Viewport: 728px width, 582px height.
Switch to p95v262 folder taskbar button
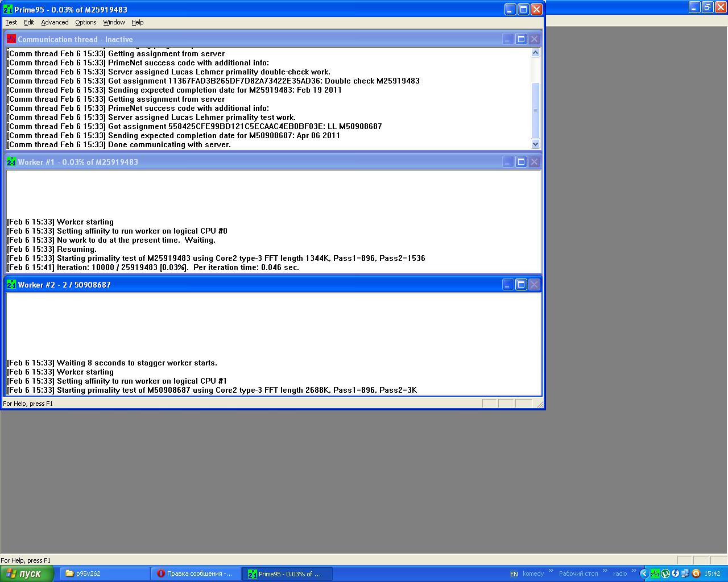coord(105,573)
